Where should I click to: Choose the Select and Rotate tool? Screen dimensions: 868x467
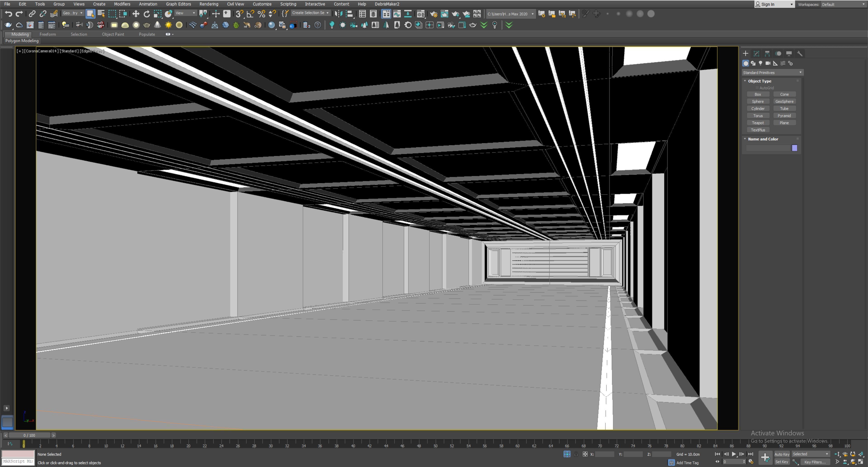[146, 14]
